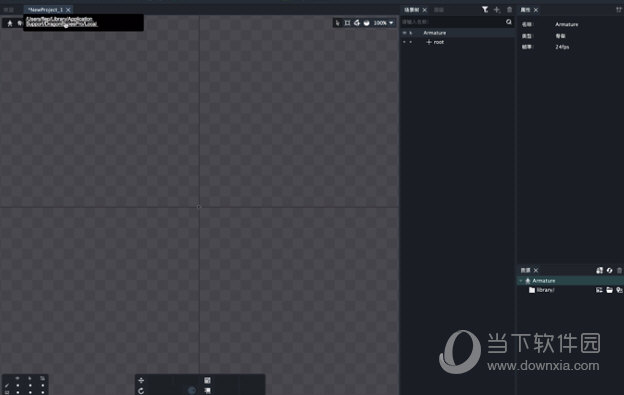The height and width of the screenshot is (395, 624).
Task: Toggle the image row selectable dot
Action: pos(30,392)
